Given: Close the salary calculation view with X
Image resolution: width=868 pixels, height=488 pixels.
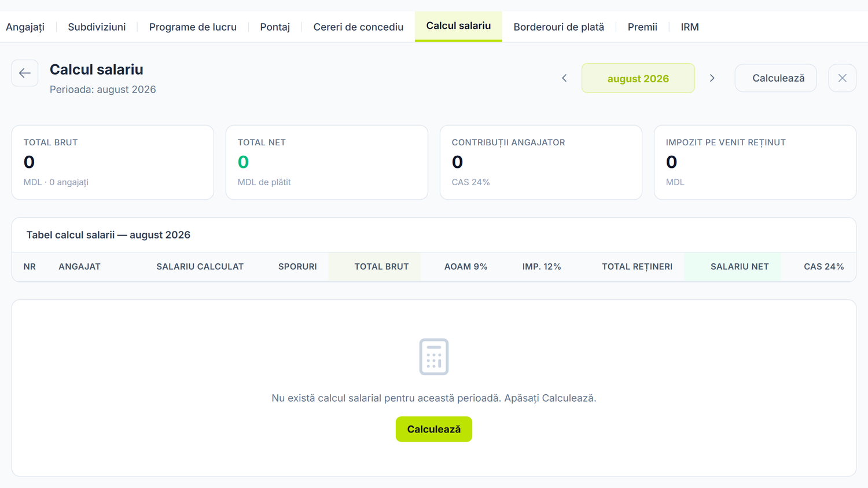Looking at the screenshot, I should coord(843,78).
